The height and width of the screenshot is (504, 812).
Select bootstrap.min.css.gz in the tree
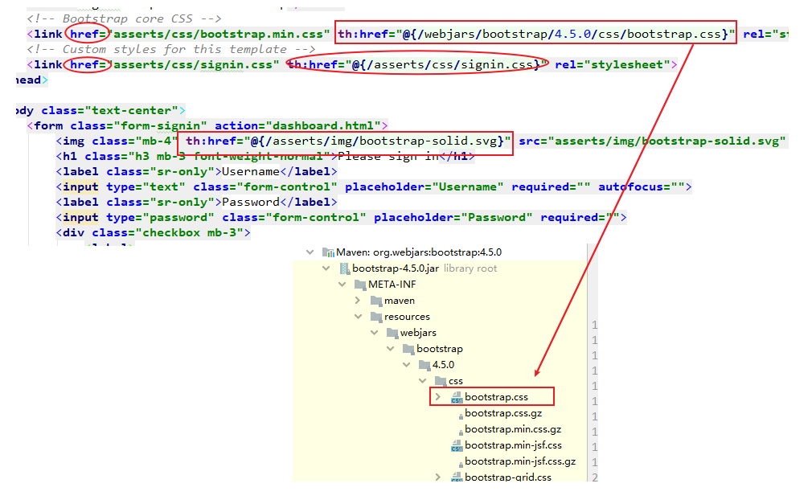pyautogui.click(x=513, y=429)
